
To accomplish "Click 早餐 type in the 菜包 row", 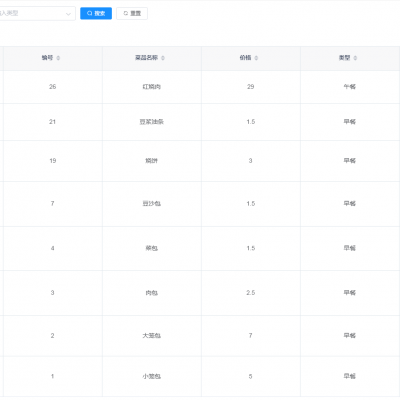I will tap(350, 248).
